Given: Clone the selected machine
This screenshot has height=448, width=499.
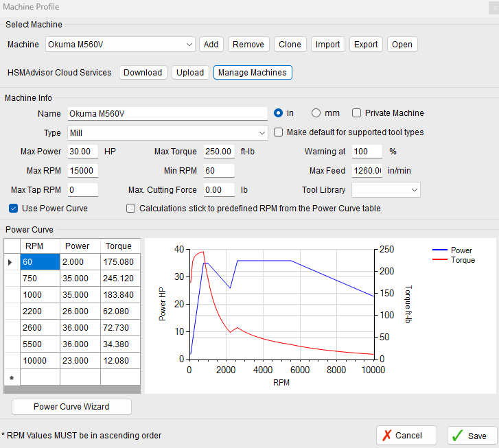Looking at the screenshot, I should point(290,44).
